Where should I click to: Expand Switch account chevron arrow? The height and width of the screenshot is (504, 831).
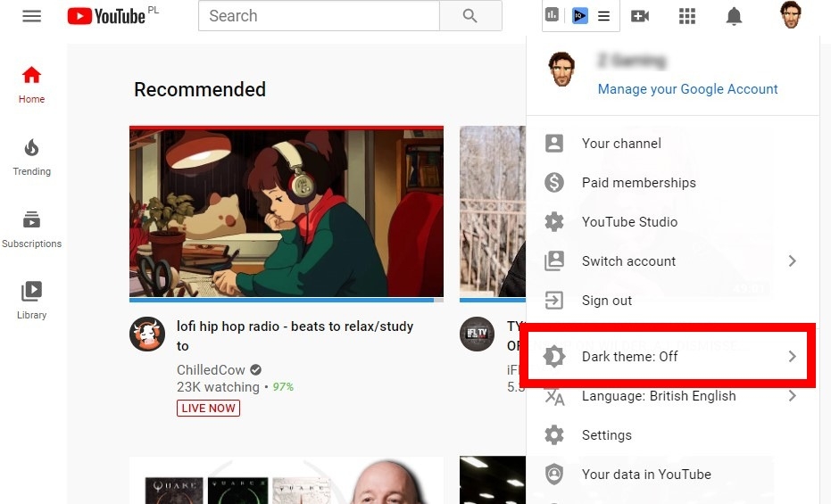pyautogui.click(x=792, y=261)
